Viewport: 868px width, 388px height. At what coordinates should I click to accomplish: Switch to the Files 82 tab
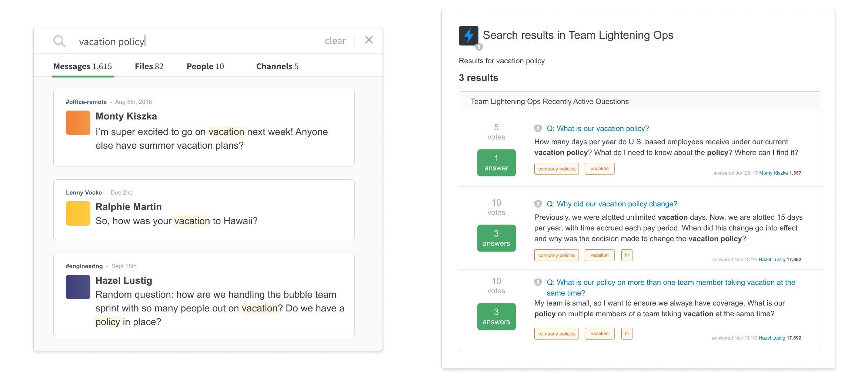149,66
